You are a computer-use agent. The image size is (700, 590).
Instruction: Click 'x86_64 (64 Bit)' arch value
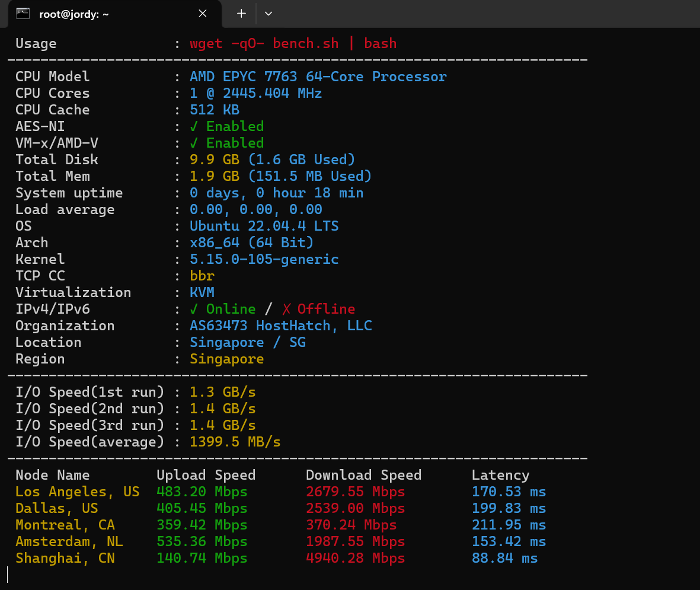(x=252, y=243)
